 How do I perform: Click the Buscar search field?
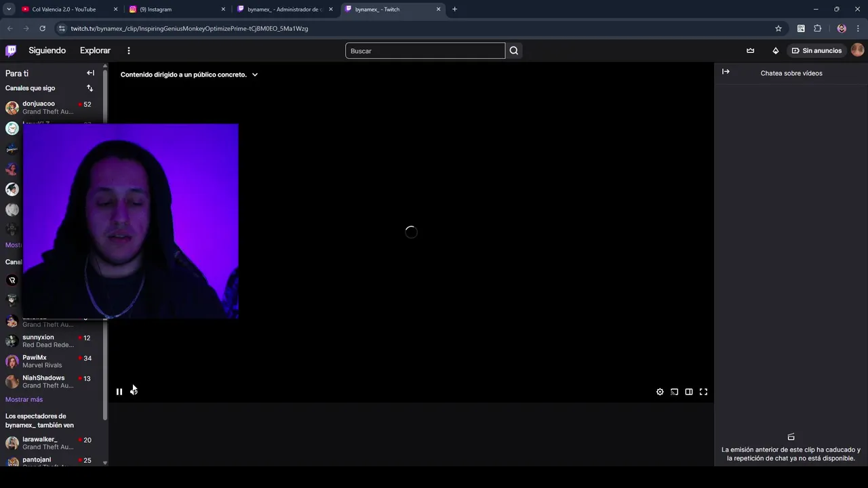pos(425,51)
